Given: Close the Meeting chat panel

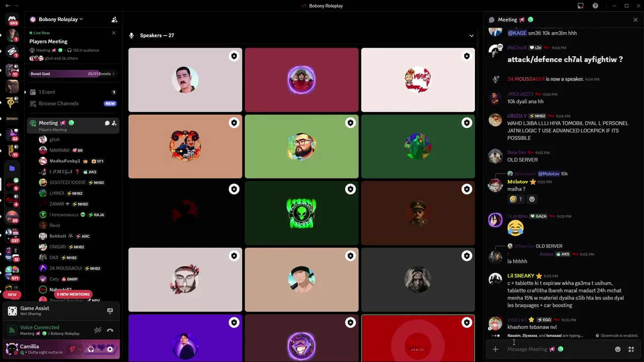Looking at the screenshot, I should point(635,20).
